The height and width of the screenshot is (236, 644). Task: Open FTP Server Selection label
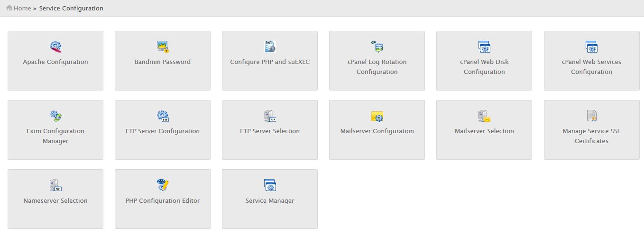coord(270,131)
